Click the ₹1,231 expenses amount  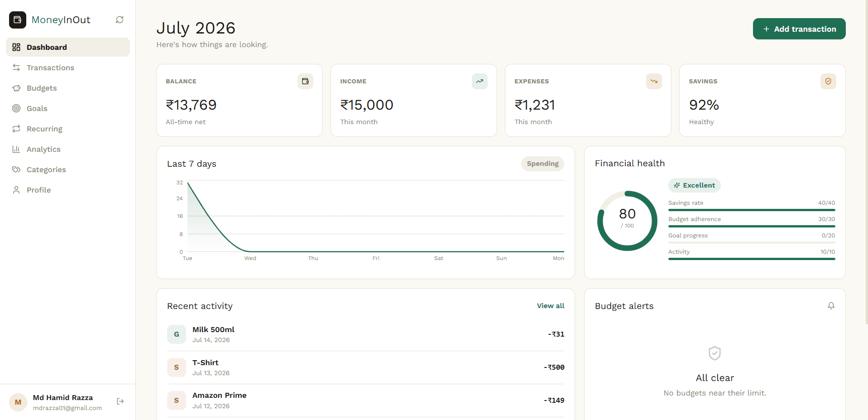[x=535, y=105]
